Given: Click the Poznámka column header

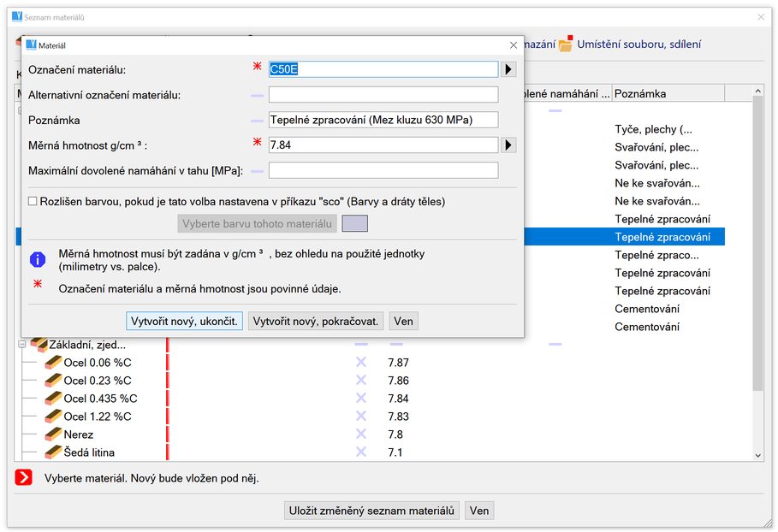Looking at the screenshot, I should point(668,93).
